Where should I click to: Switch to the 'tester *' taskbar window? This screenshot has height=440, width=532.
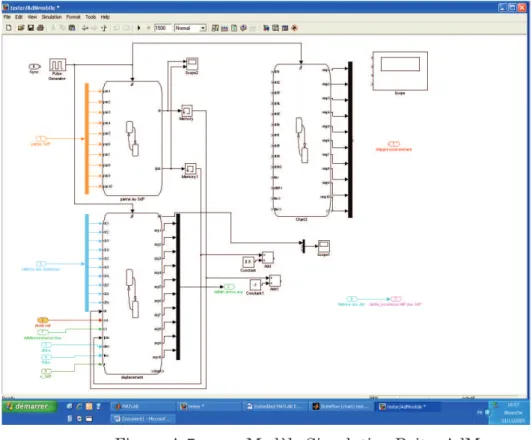click(x=209, y=406)
